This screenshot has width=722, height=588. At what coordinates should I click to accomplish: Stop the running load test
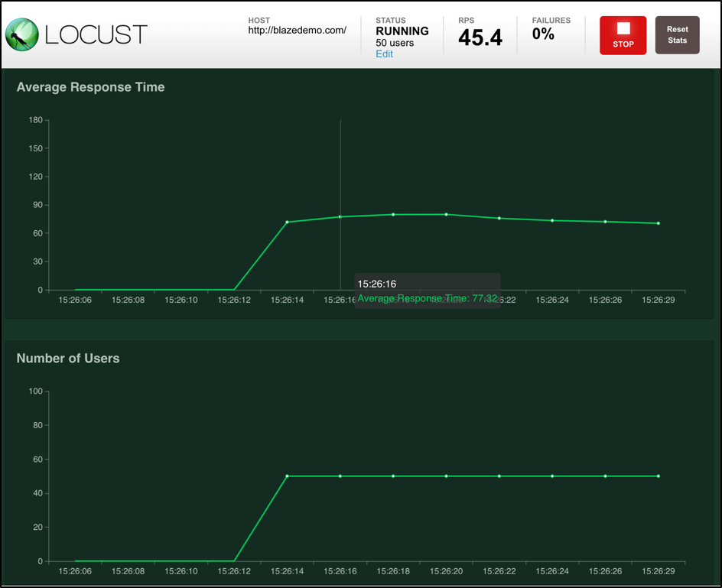[x=623, y=35]
